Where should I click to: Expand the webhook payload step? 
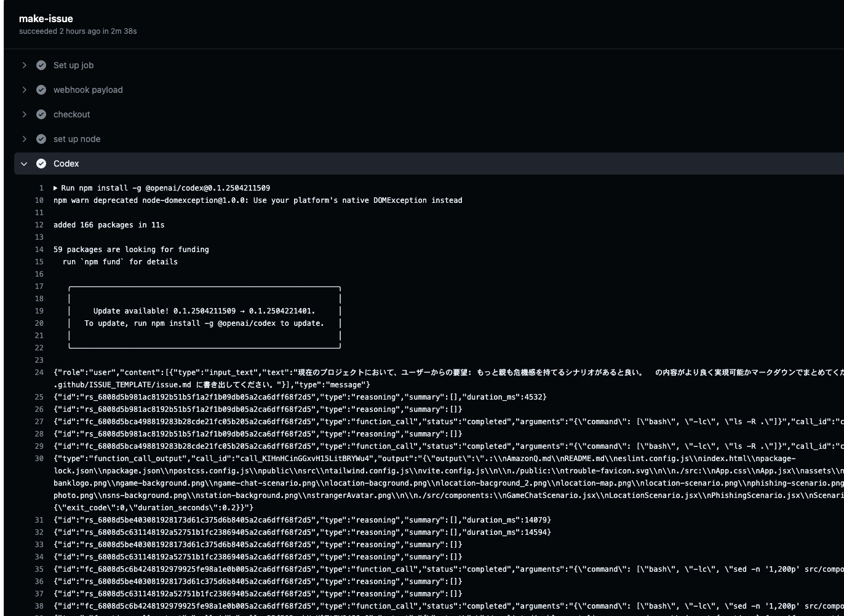24,89
